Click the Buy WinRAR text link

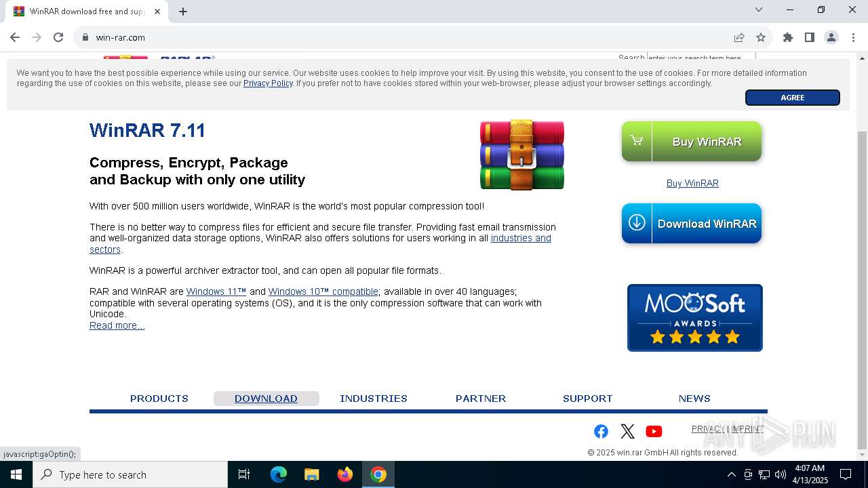[692, 183]
